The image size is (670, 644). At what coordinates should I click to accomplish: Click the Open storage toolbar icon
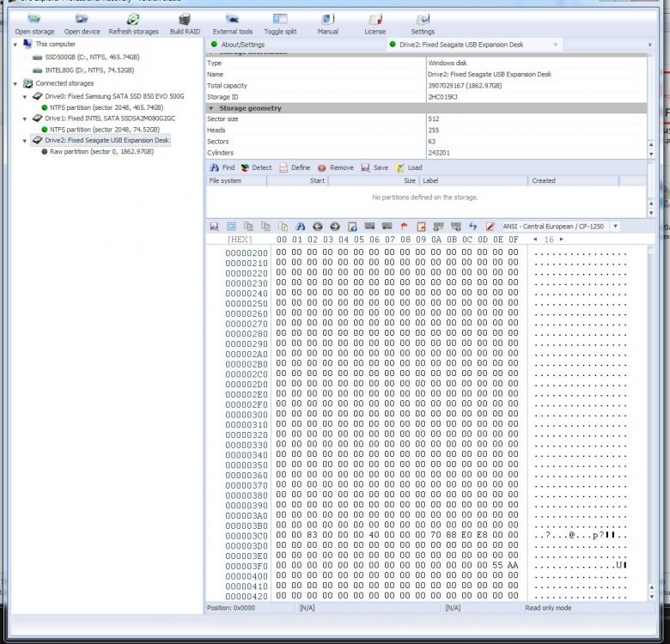tap(34, 19)
